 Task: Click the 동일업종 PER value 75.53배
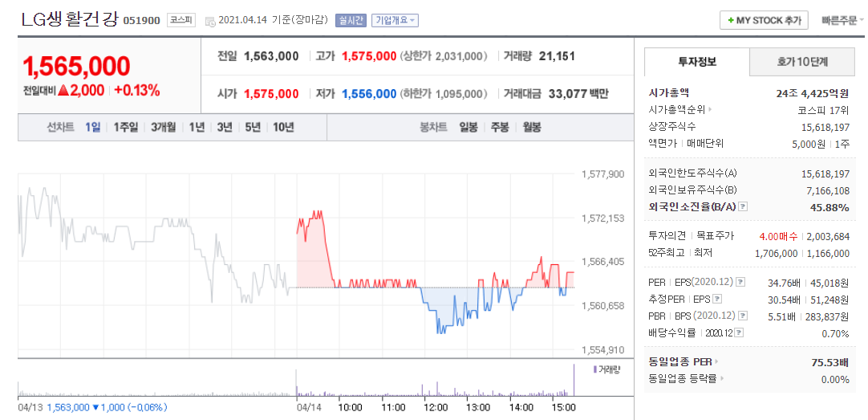click(x=830, y=362)
